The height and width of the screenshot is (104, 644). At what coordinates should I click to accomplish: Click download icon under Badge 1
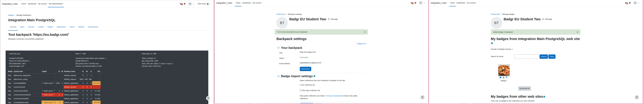(x=503, y=78)
